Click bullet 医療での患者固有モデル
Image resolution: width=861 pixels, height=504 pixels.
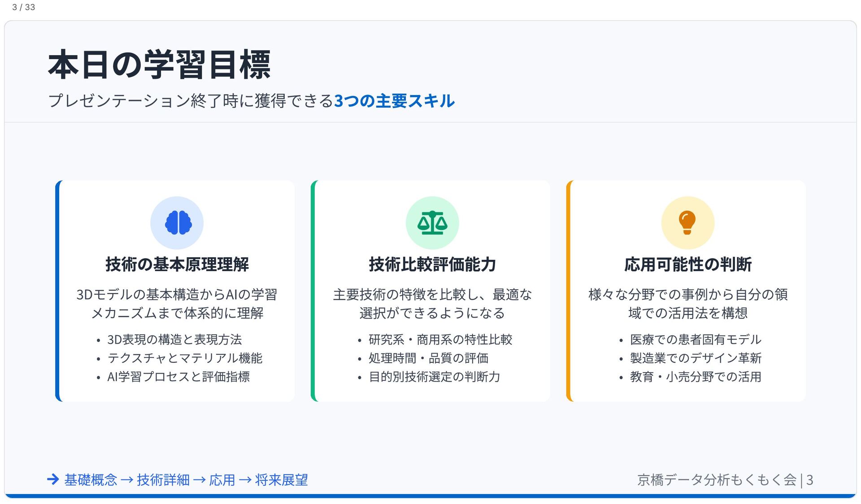[696, 340]
